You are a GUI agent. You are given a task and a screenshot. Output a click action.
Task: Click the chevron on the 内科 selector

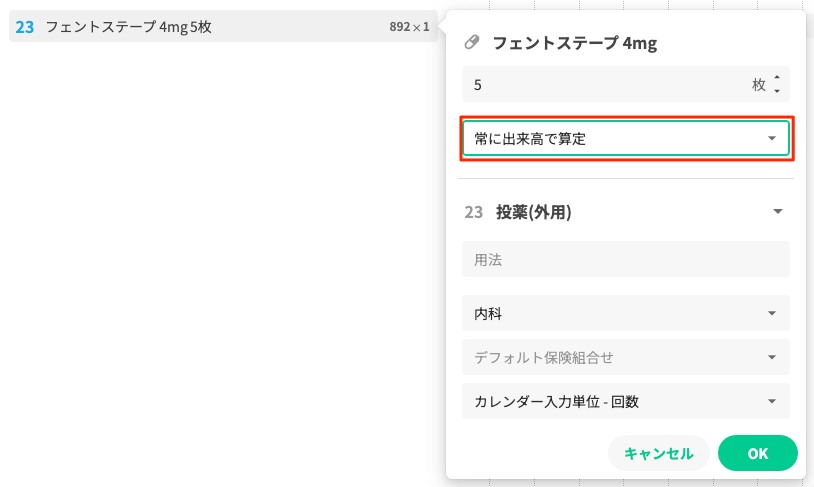point(771,313)
